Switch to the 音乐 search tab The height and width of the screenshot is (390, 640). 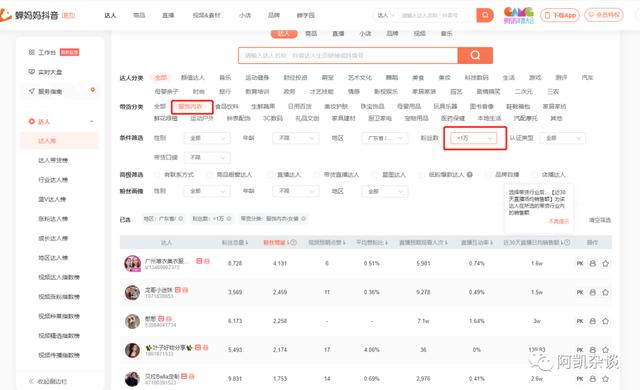pyautogui.click(x=447, y=33)
